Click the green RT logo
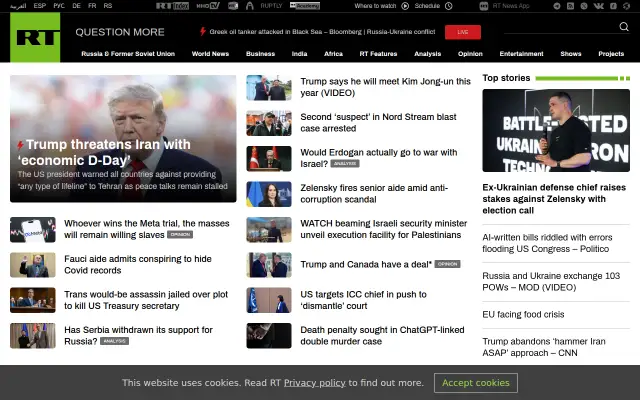Screen dimensions: 640x400 click(35, 37)
